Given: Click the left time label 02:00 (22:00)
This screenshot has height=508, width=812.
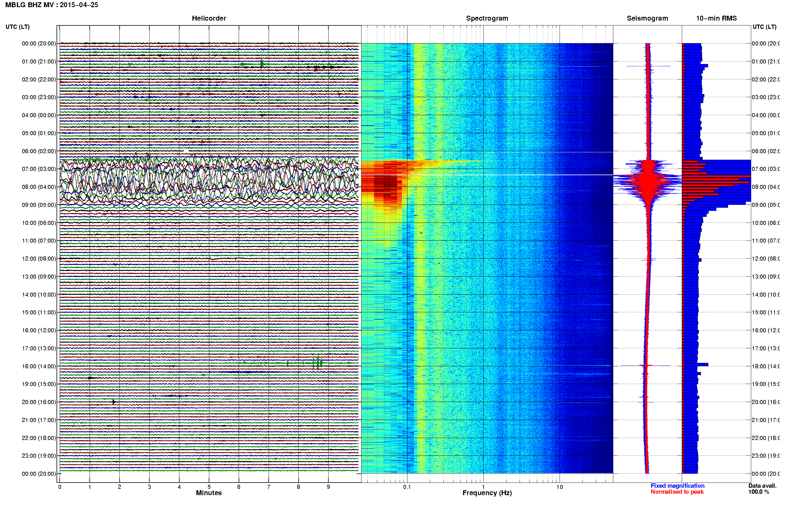Looking at the screenshot, I should tap(39, 80).
